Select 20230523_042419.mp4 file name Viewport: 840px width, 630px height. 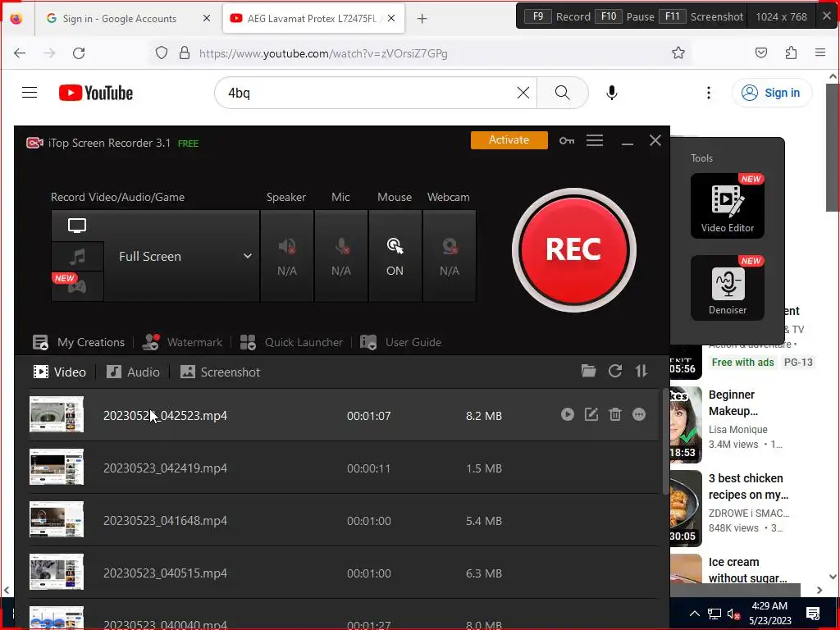pos(165,468)
